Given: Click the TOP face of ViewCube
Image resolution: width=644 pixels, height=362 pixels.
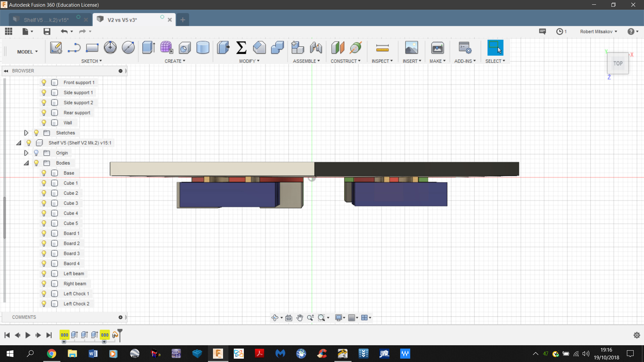Looking at the screenshot, I should coord(618,63).
